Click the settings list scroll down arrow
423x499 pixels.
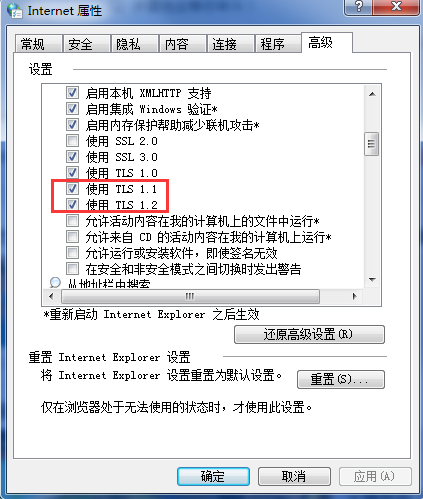coord(372,280)
